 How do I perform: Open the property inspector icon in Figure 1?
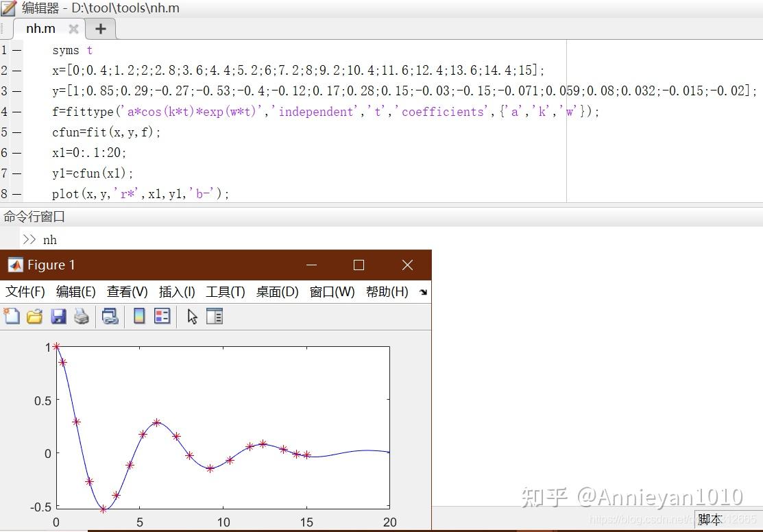pos(214,316)
